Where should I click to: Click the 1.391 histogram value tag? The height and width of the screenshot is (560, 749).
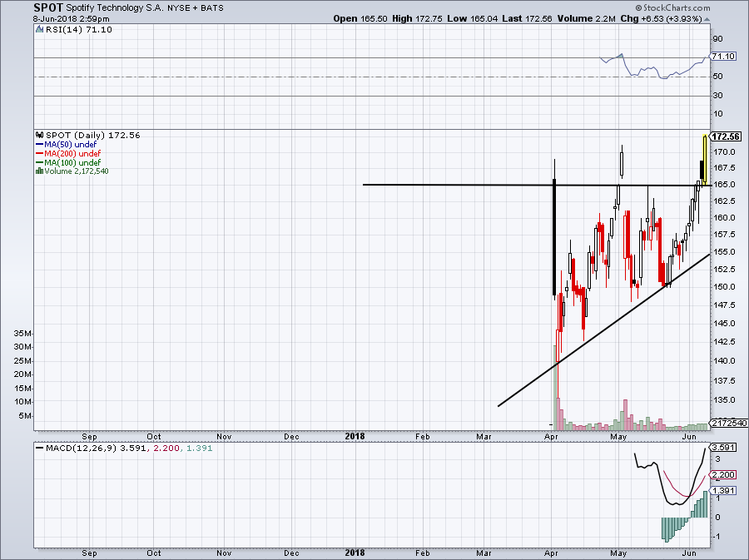pyautogui.click(x=724, y=490)
